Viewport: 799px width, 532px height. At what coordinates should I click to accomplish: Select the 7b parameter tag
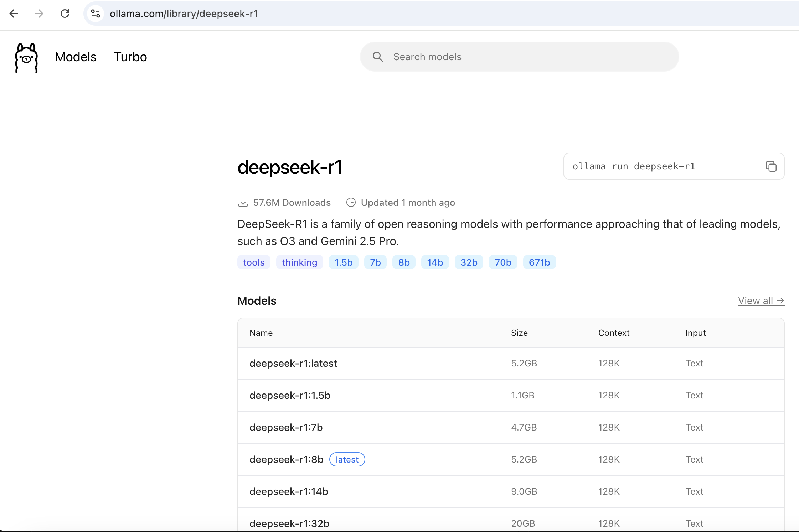(375, 262)
